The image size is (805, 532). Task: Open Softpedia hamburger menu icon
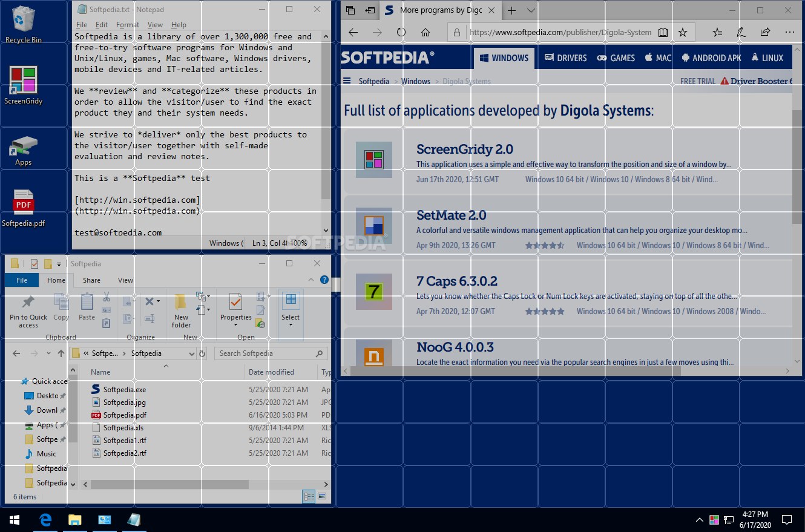pos(347,80)
